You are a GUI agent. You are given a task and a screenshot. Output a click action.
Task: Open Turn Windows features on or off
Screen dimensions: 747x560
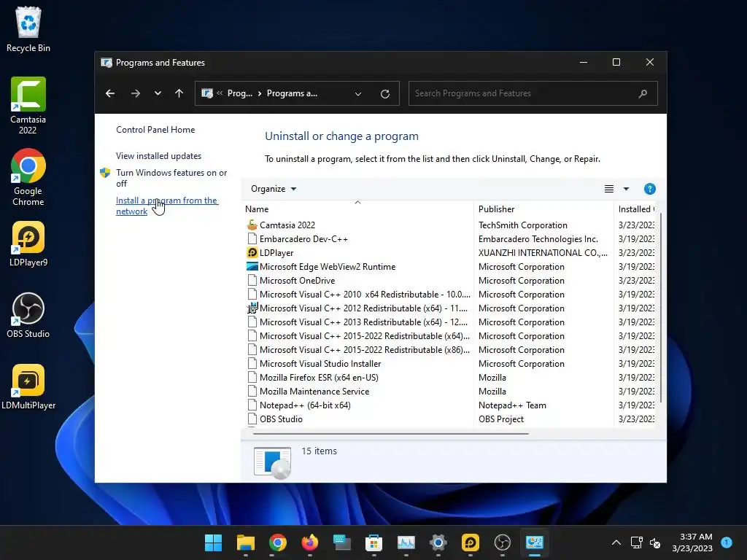[x=171, y=178]
